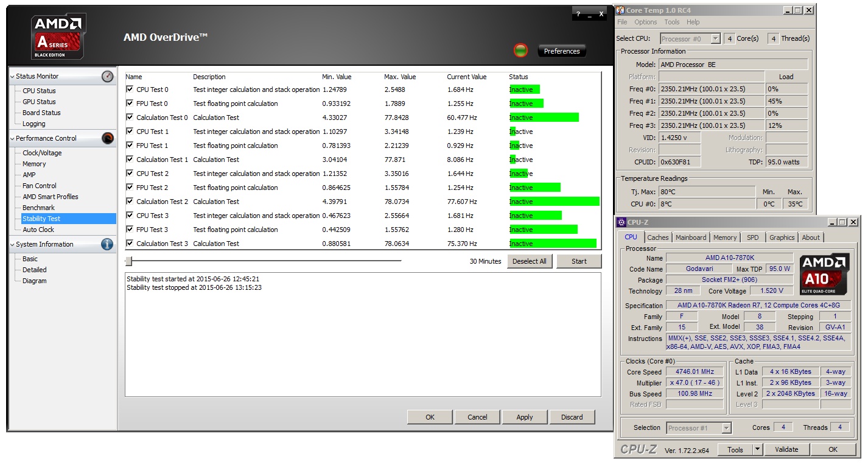Click the AMD A10 logo in CPU-Z
This screenshot has width=868, height=464.
click(825, 274)
